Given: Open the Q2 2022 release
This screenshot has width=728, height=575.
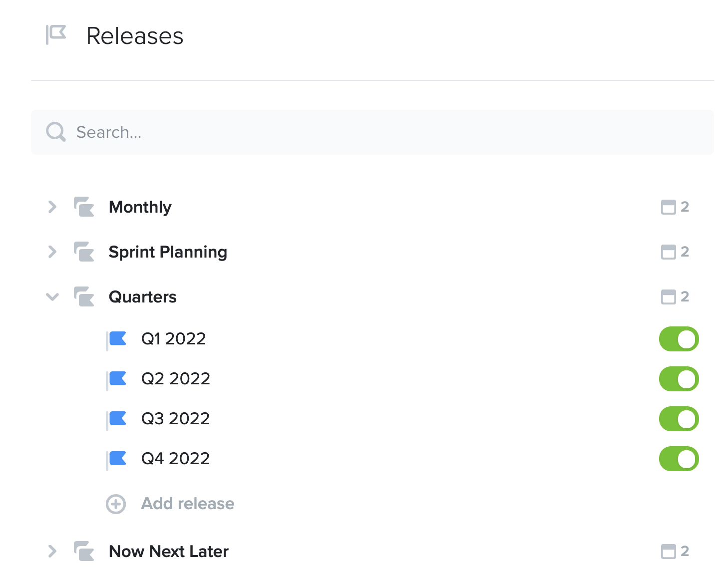Looking at the screenshot, I should [x=176, y=379].
